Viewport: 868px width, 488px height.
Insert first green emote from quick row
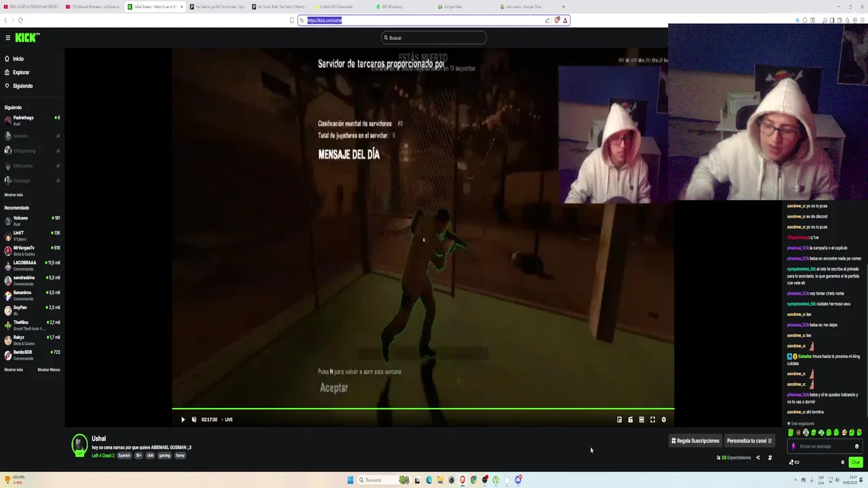click(791, 432)
